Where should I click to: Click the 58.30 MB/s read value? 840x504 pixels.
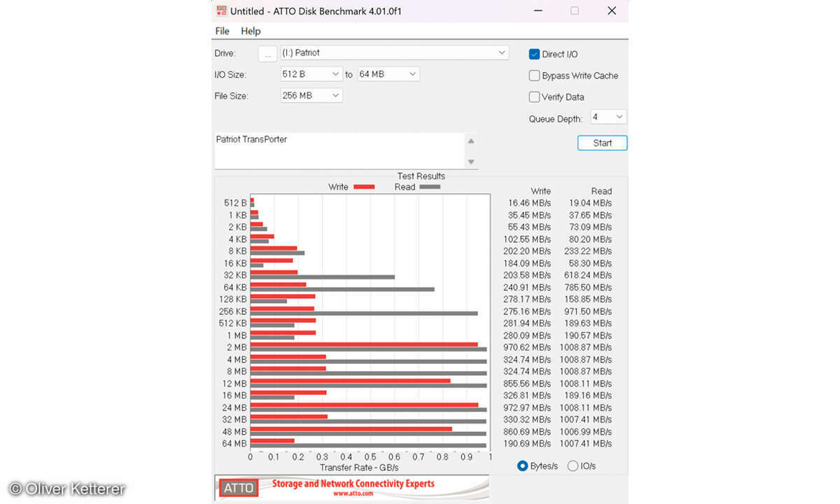point(590,263)
